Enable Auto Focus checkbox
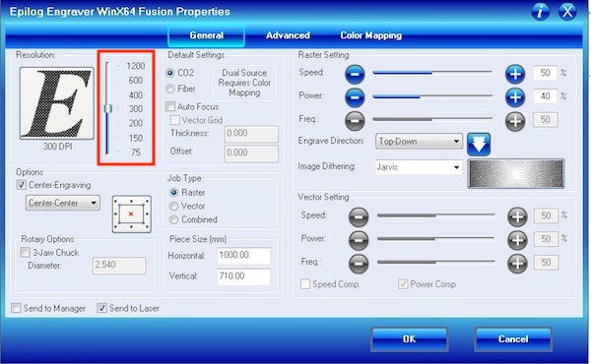Image resolution: width=591 pixels, height=364 pixels. (x=170, y=106)
